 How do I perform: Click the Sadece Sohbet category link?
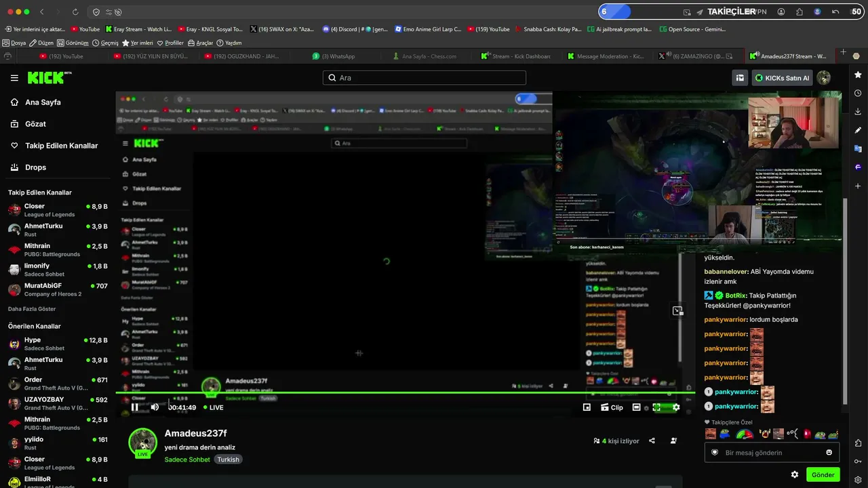pyautogui.click(x=187, y=460)
